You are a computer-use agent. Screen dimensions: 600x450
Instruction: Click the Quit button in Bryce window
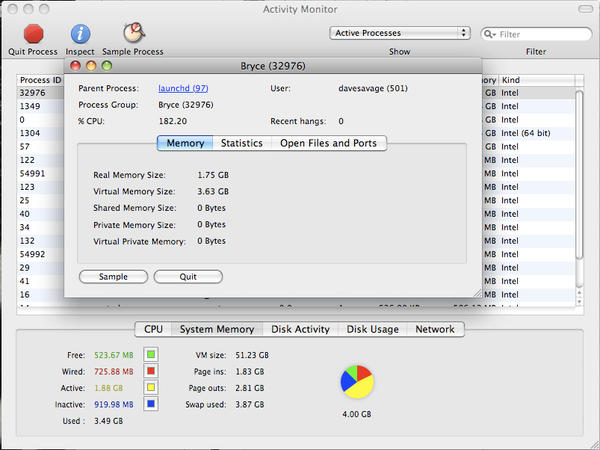point(188,277)
